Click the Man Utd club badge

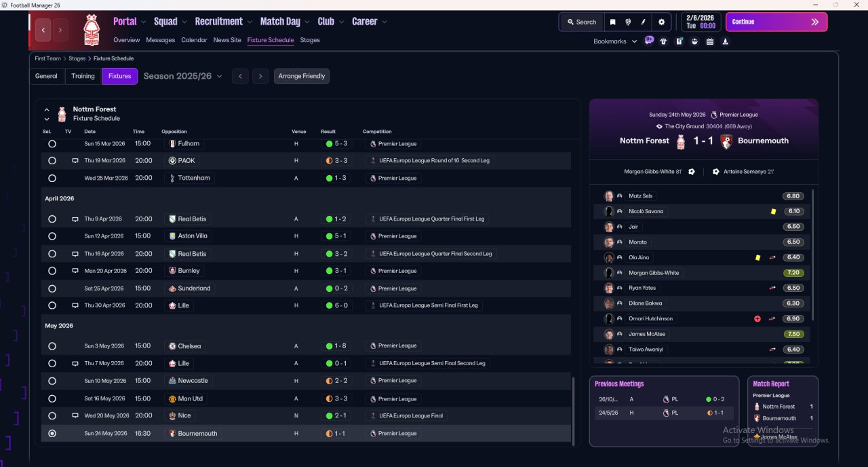172,398
